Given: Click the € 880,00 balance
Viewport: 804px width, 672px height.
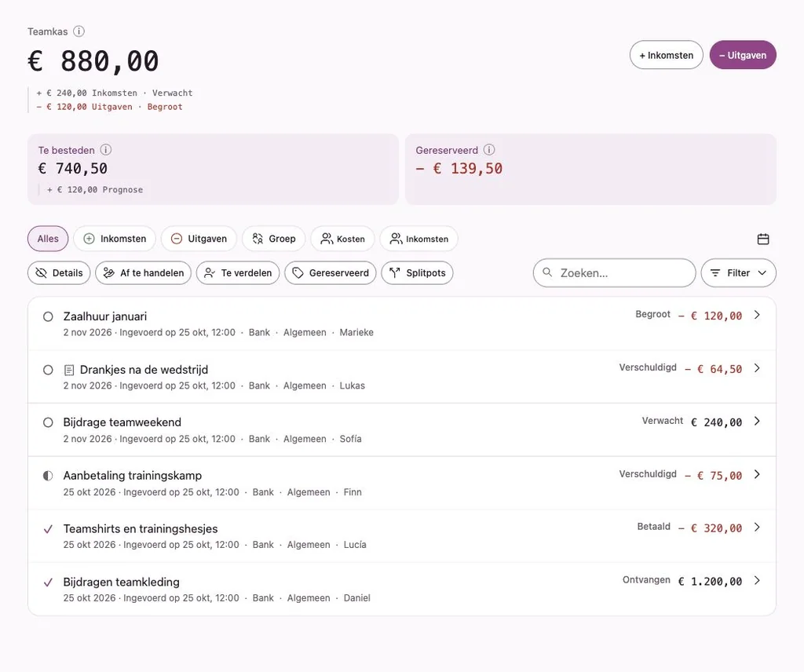Looking at the screenshot, I should (93, 61).
